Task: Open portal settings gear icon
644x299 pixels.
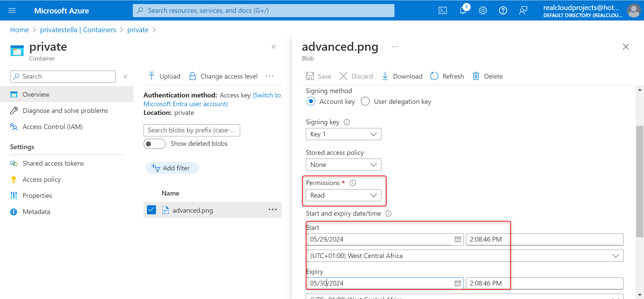Action: [x=483, y=10]
